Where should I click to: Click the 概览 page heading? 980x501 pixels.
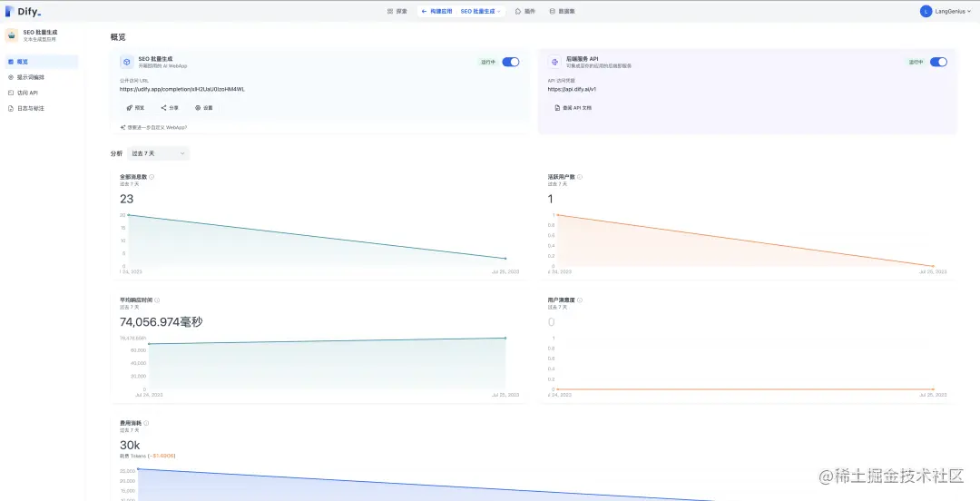click(x=118, y=37)
